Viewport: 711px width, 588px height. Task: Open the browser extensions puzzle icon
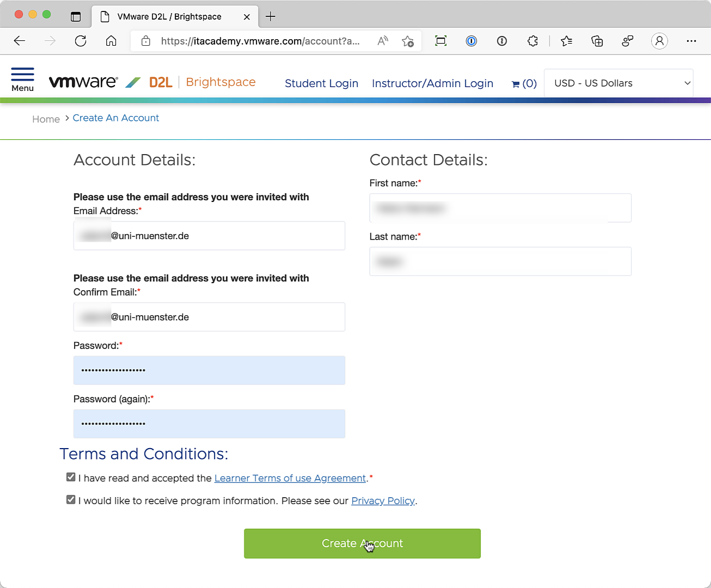click(x=532, y=41)
